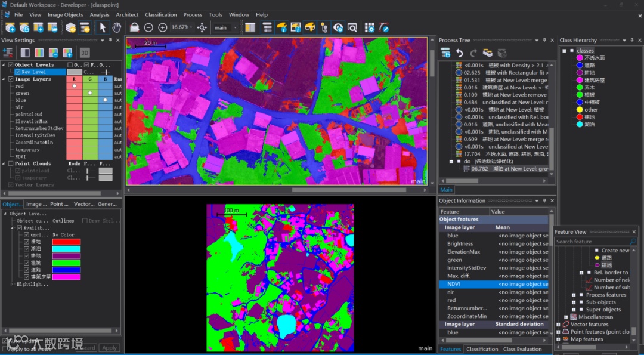644x355 pixels.
Task: Enable the Point Clouds checkbox
Action: click(11, 163)
